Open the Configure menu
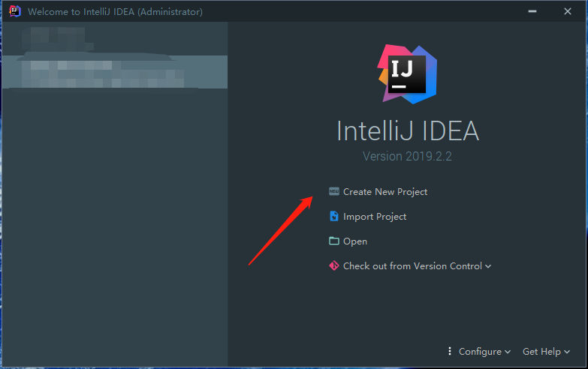 pyautogui.click(x=480, y=352)
